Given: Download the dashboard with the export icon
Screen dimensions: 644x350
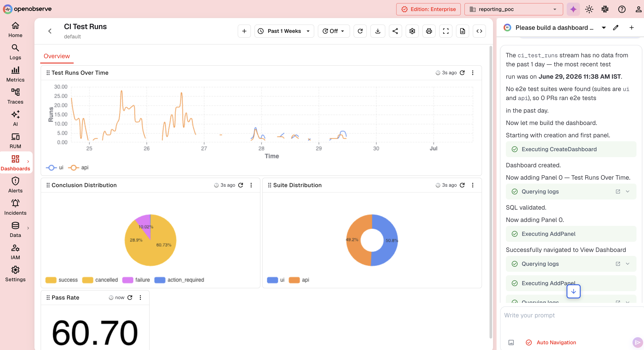Looking at the screenshot, I should point(378,31).
